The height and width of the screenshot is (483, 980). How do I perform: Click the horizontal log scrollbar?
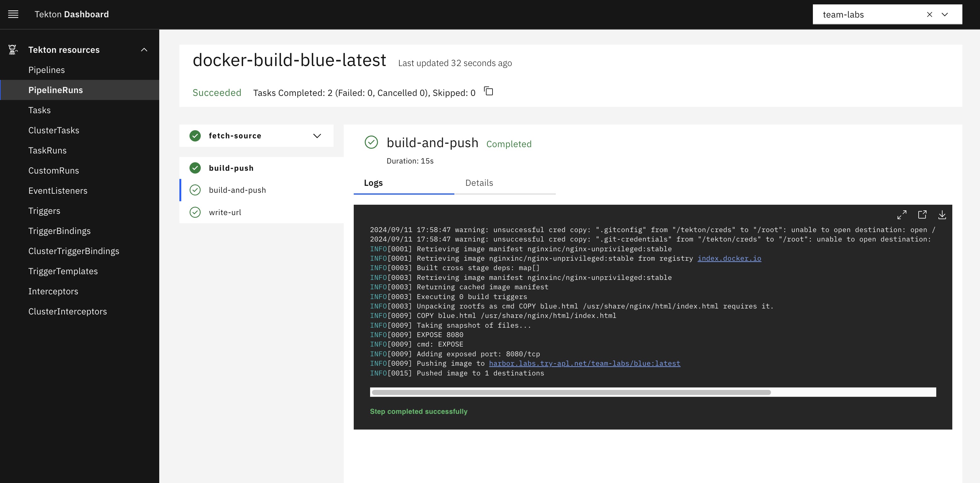[571, 392]
